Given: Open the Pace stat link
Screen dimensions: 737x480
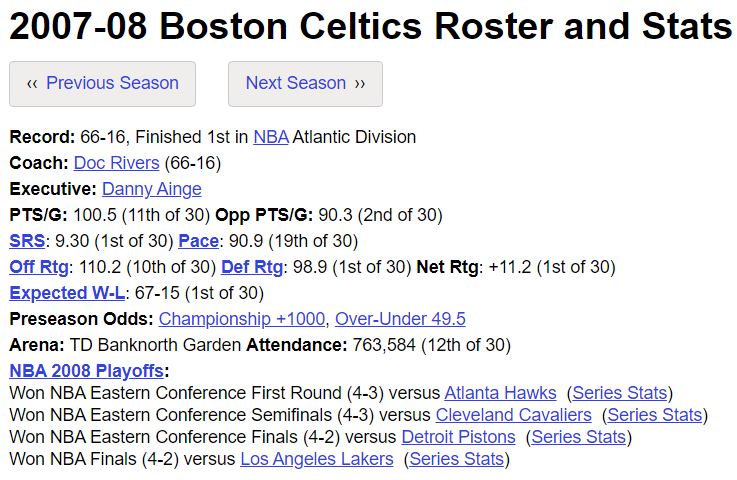Looking at the screenshot, I should coord(198,241).
